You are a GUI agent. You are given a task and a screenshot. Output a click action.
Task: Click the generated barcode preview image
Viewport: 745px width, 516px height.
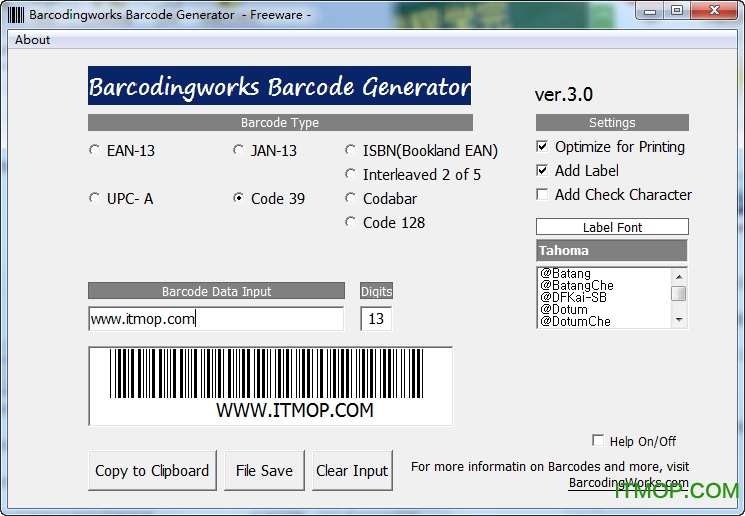(270, 386)
